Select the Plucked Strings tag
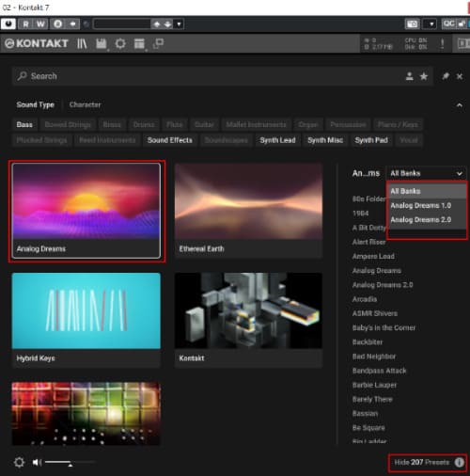Viewport: 470px width, 476px height. [x=41, y=140]
